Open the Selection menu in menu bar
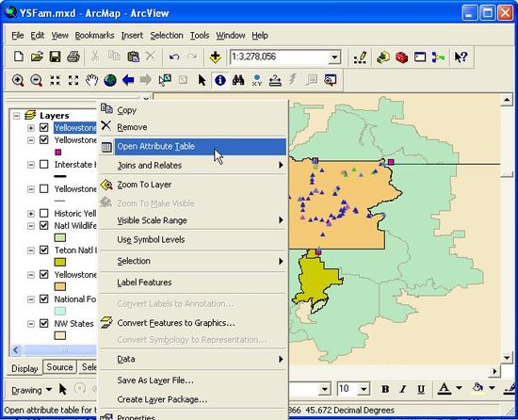This screenshot has height=420, width=518. tap(167, 36)
